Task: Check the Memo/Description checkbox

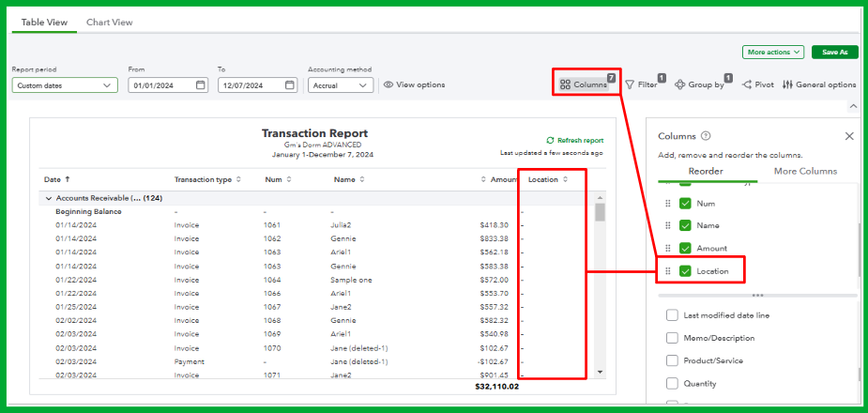Action: (672, 338)
